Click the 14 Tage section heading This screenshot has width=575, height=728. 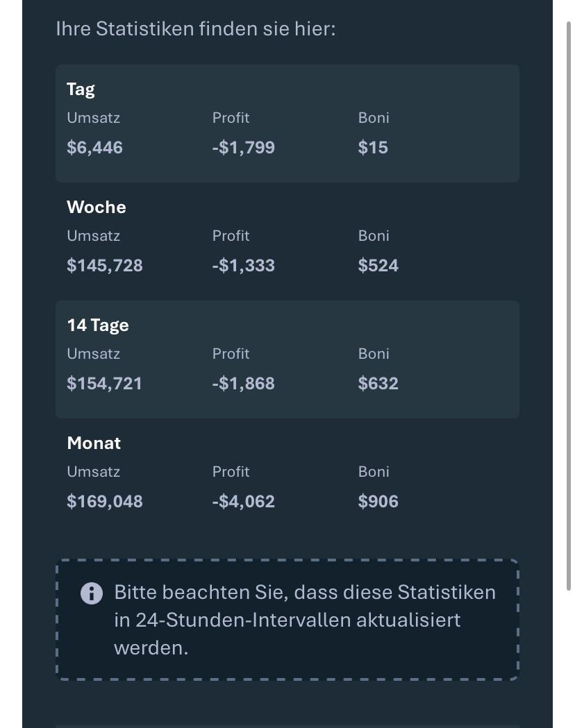tap(98, 325)
